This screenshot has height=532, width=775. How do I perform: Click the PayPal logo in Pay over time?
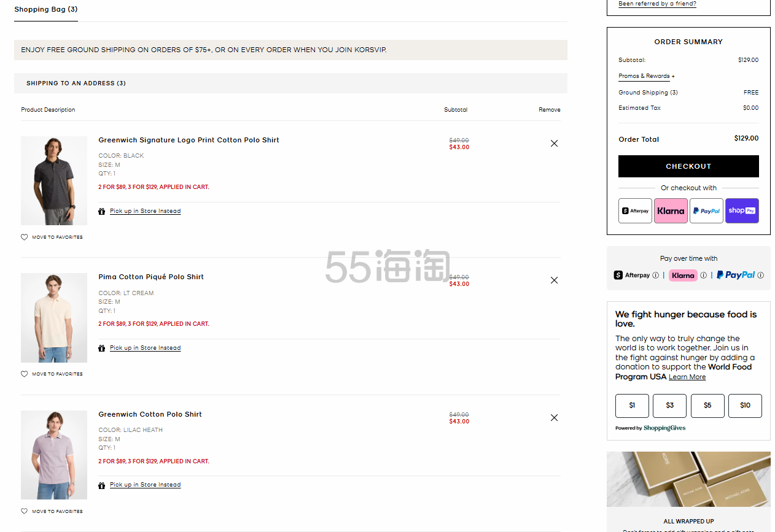coord(736,276)
